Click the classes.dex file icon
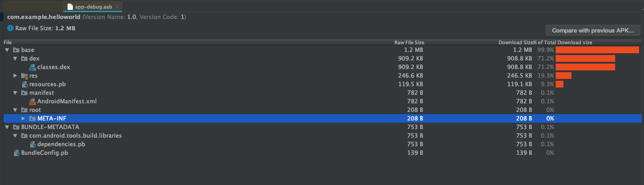Viewport: 644px width, 185px height. click(x=32, y=67)
